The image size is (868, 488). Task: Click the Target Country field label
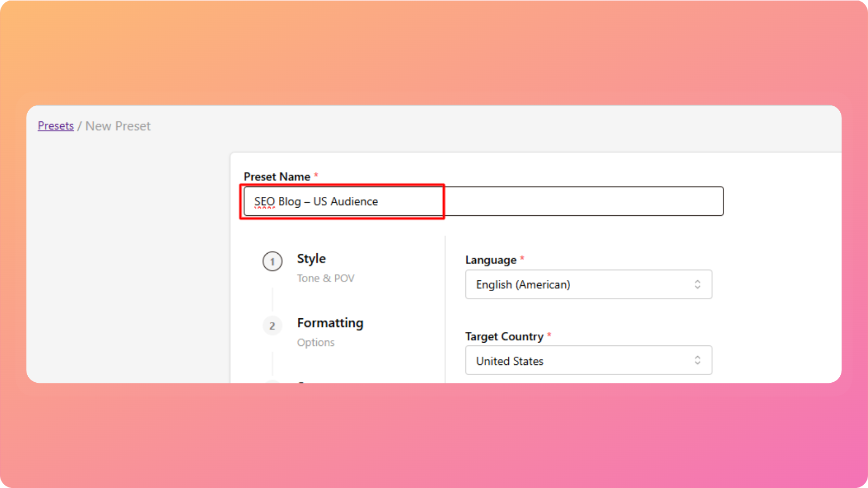click(504, 337)
